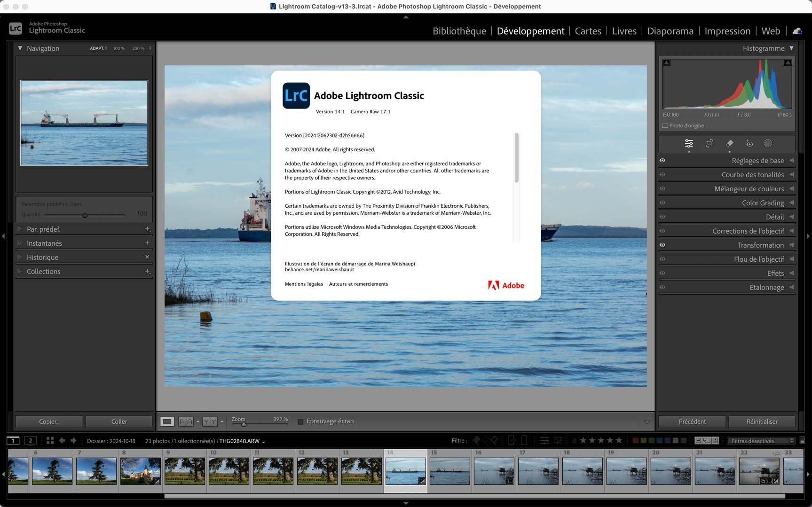Screen dimensions: 812x507
Task: Toggle Transformation panel visibility eye
Action: 662,245
